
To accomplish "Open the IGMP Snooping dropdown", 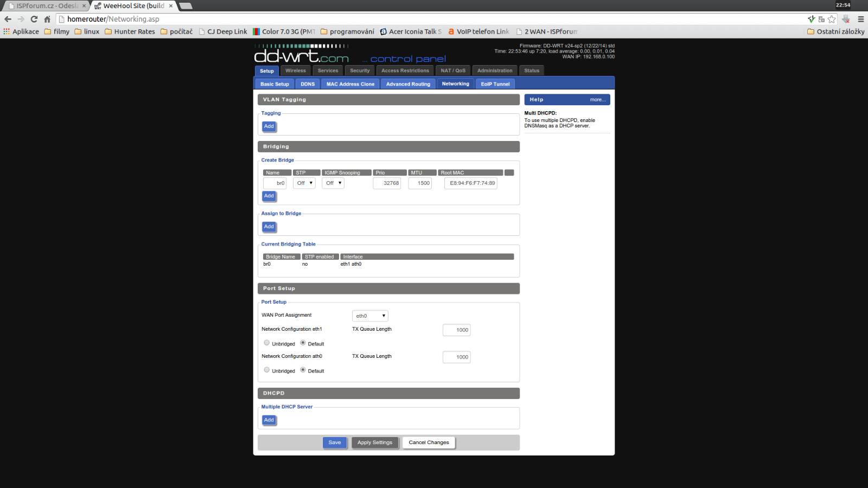I will (x=334, y=183).
